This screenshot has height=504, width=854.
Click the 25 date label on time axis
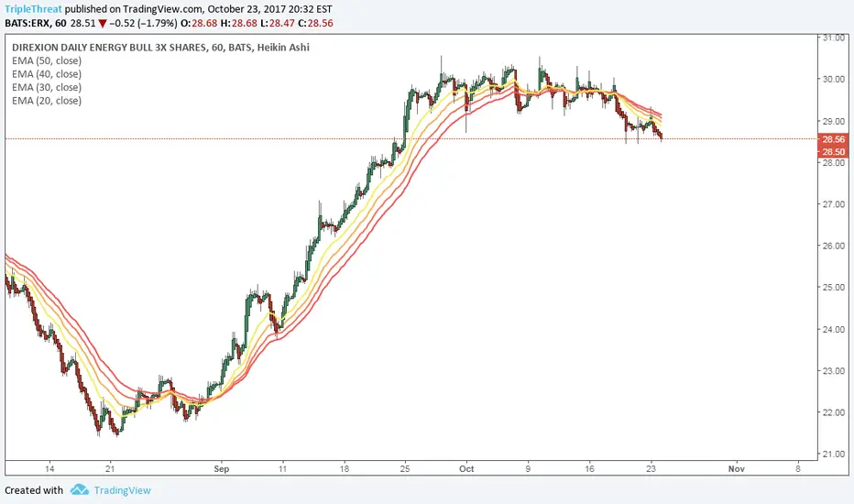coord(405,468)
